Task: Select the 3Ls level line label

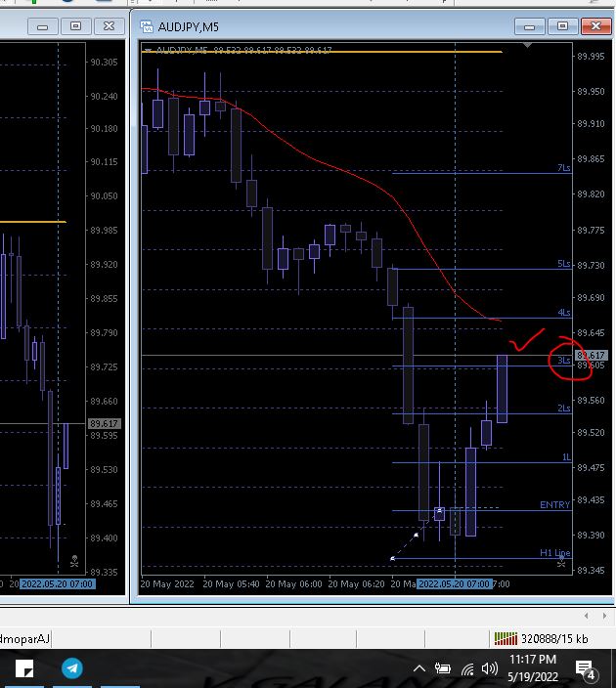Action: pyautogui.click(x=564, y=361)
